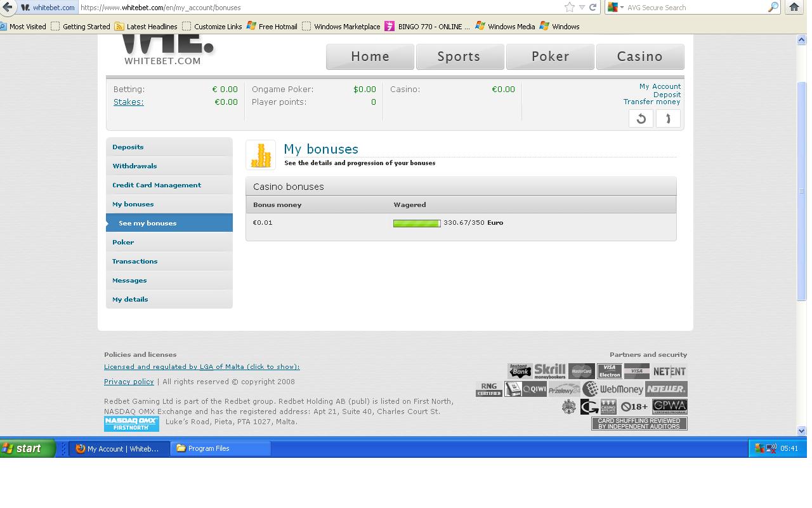Open the Getting Started bookmark
Screen dimensions: 812x508
(x=81, y=27)
